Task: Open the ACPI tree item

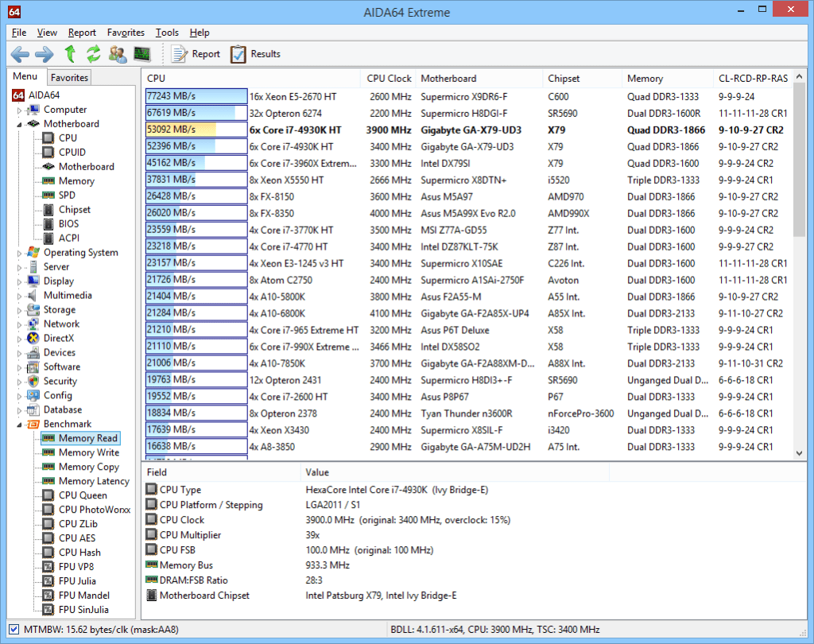Action: click(x=68, y=238)
